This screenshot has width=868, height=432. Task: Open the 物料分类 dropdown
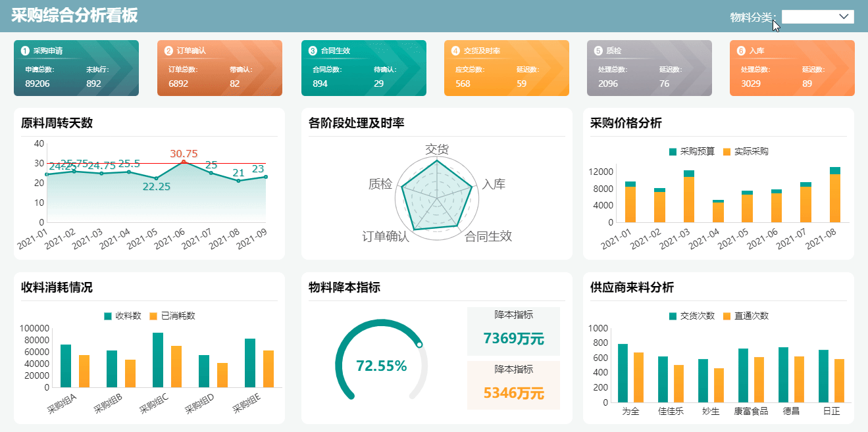(817, 17)
